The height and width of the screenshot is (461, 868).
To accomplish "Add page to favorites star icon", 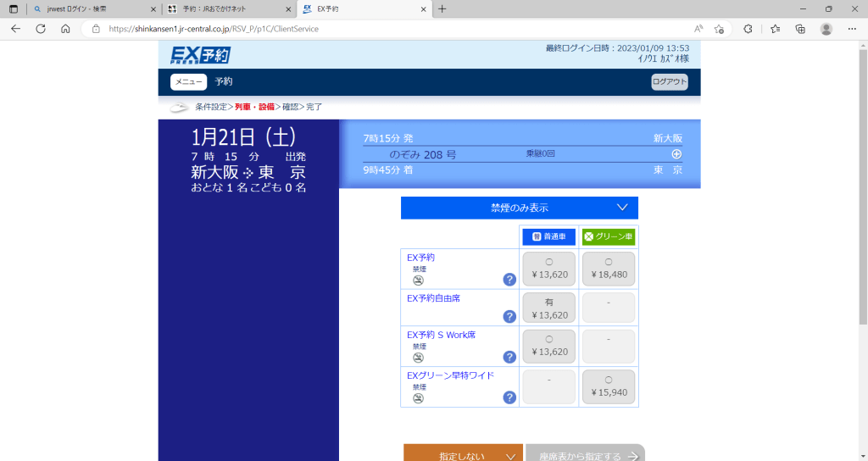I will (x=718, y=28).
